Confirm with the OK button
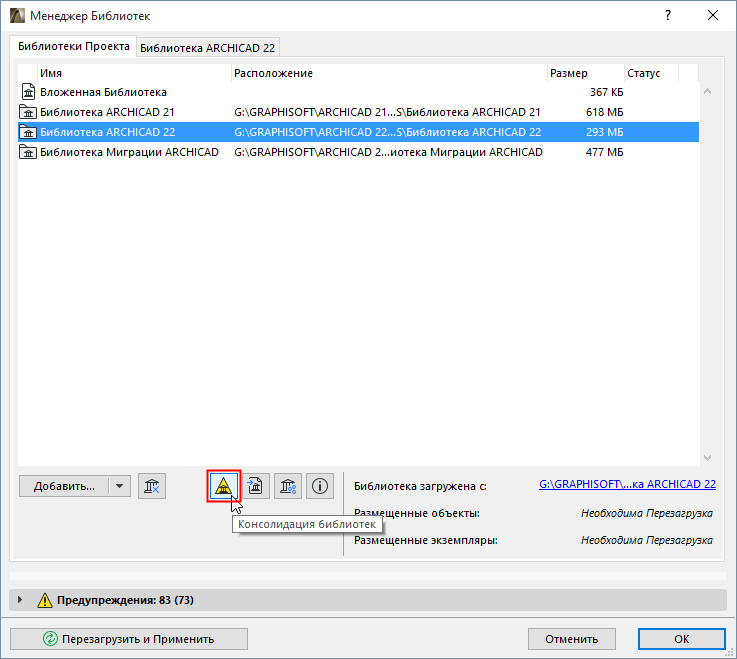 [x=682, y=639]
